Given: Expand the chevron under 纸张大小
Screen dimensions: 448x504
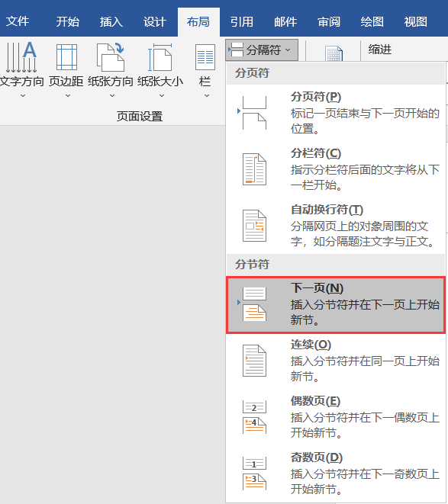Looking at the screenshot, I should [x=162, y=96].
